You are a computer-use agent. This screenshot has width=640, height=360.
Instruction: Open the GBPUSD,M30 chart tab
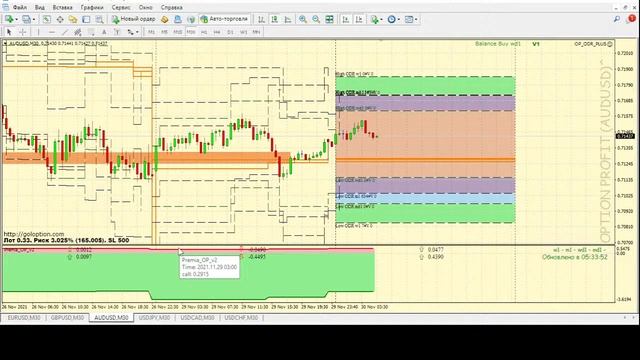point(67,318)
